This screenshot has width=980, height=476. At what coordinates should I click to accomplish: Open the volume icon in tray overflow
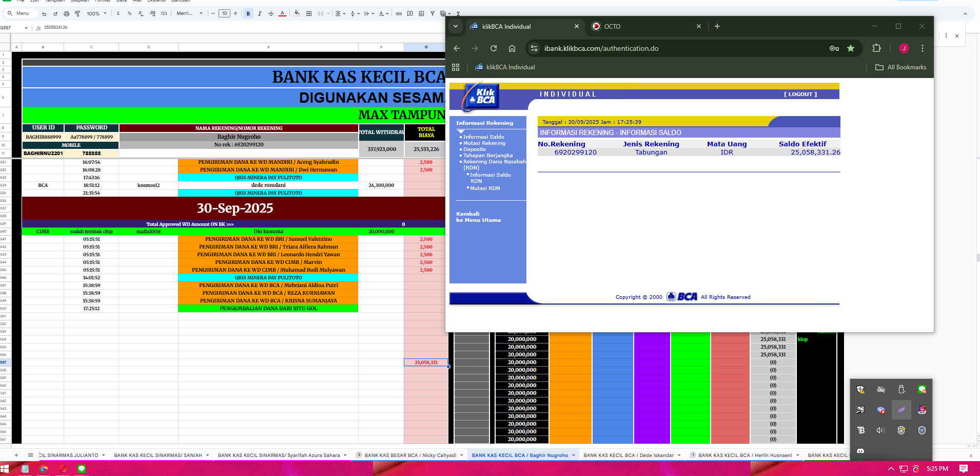tap(880, 430)
